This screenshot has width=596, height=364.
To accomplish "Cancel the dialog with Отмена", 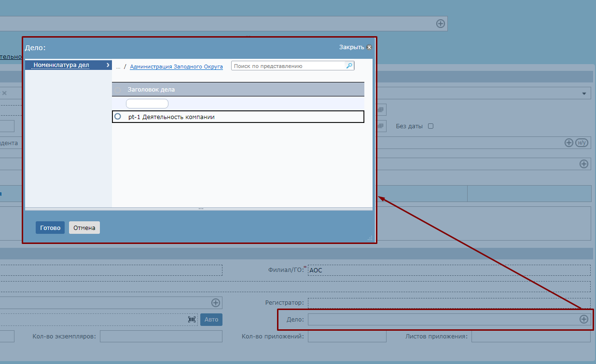I will (x=84, y=228).
